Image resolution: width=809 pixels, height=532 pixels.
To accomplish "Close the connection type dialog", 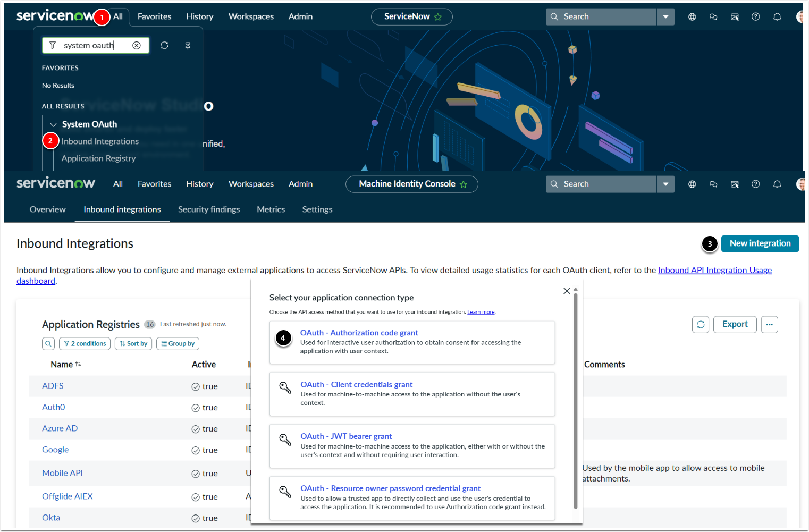I will coord(567,291).
